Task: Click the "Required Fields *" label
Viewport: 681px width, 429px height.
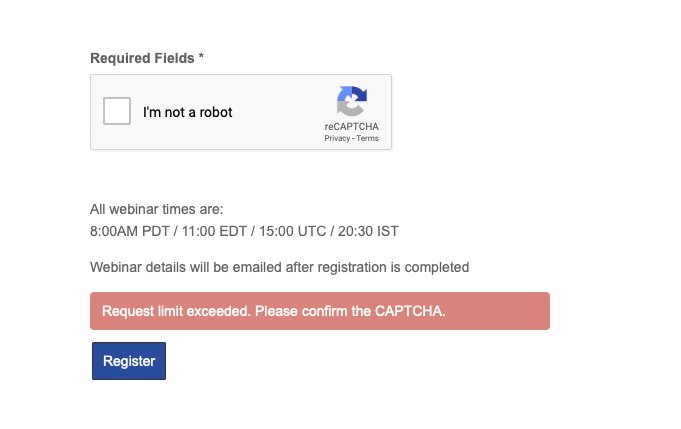Action: 147,58
